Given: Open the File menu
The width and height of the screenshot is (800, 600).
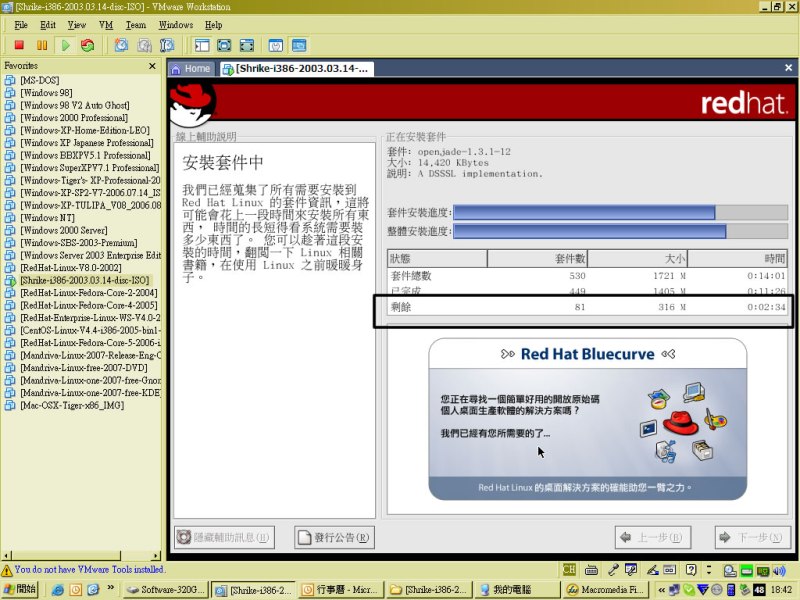Looking at the screenshot, I should 21,25.
